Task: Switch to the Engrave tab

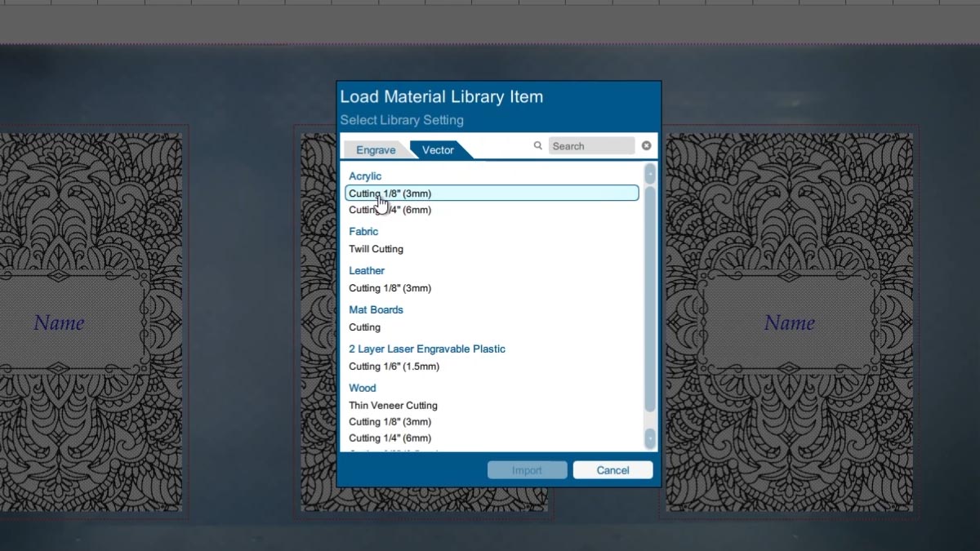Action: click(374, 149)
